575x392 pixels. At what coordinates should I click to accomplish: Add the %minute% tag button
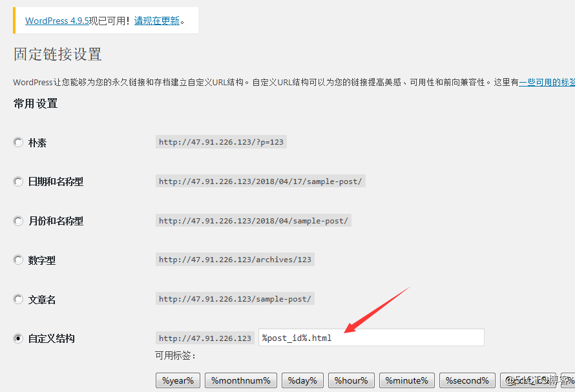(x=406, y=380)
